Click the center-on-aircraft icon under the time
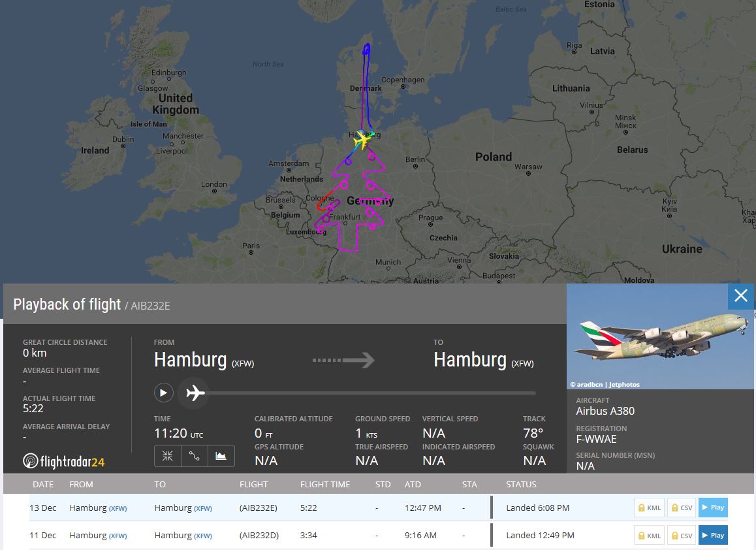Image resolution: width=756 pixels, height=550 pixels. pyautogui.click(x=168, y=456)
